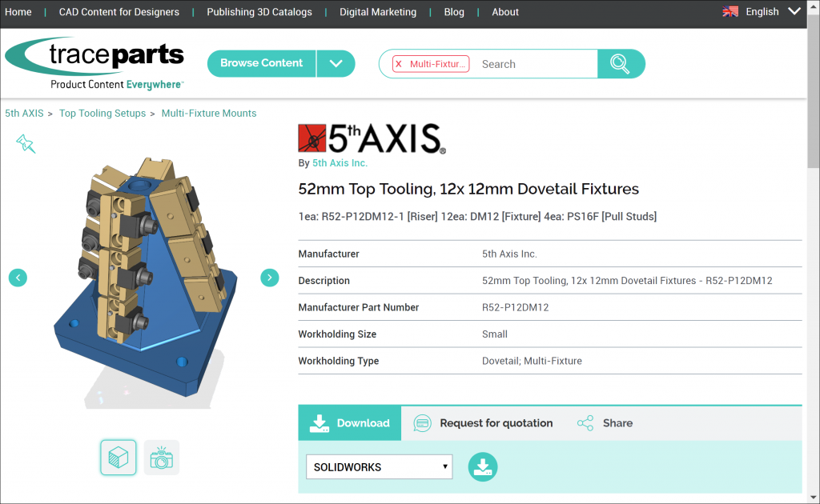820x504 pixels.
Task: Open the Blog menu item
Action: coord(454,11)
